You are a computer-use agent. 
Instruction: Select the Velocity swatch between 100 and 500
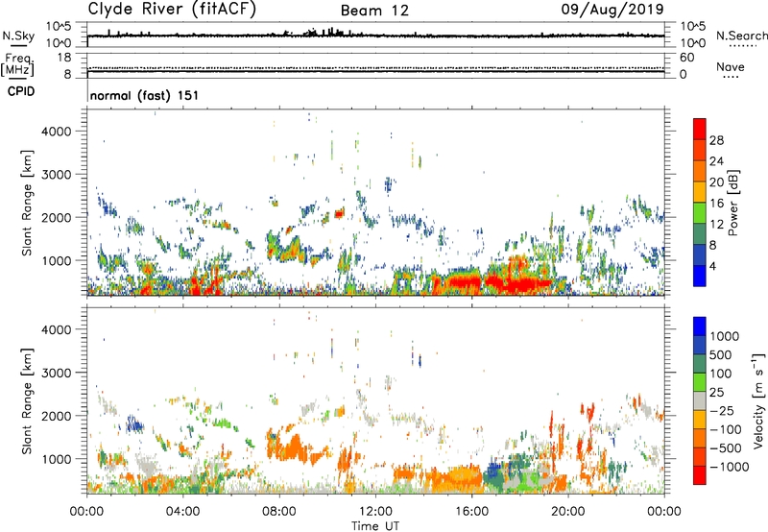click(x=700, y=364)
